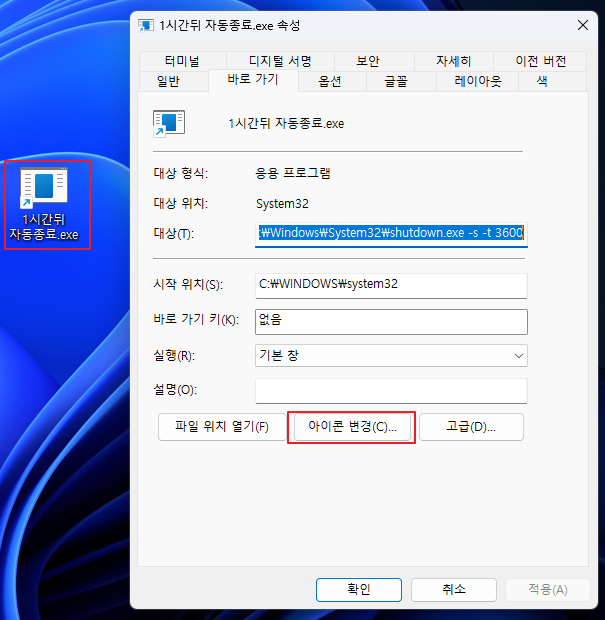Click the 바로 가기 키(K) field

click(391, 322)
